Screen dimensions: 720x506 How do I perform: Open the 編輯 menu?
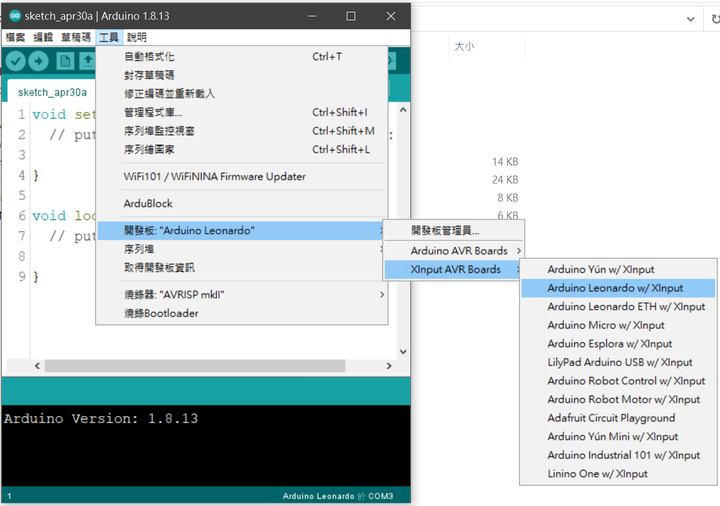tap(43, 37)
